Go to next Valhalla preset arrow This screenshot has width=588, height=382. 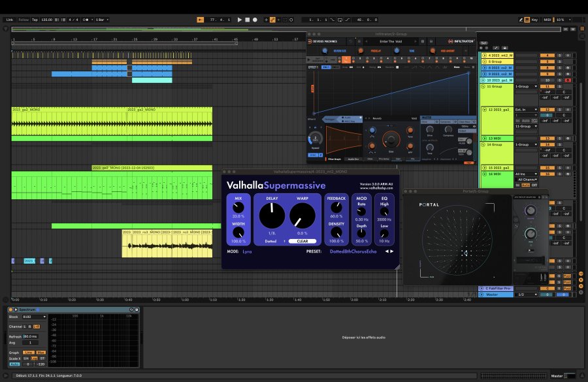(392, 251)
